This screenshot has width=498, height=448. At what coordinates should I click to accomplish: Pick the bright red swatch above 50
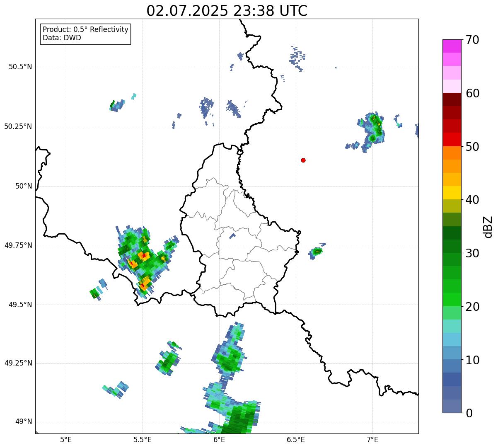tap(452, 139)
